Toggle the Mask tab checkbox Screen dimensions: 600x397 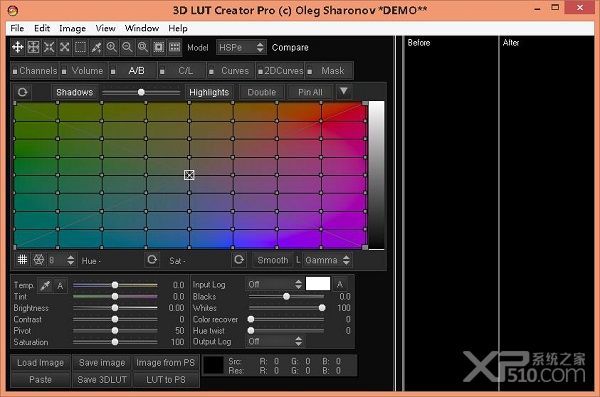point(310,71)
